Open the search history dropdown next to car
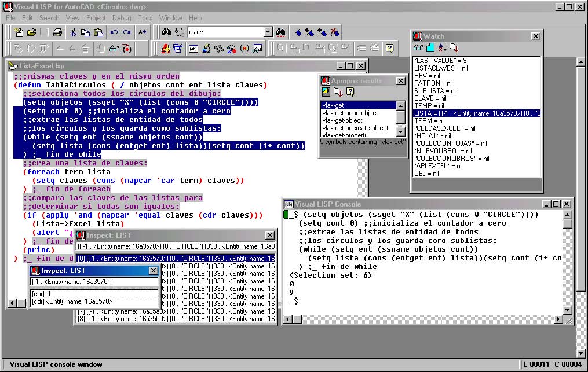Image resolution: width=588 pixels, height=372 pixels. pos(268,32)
